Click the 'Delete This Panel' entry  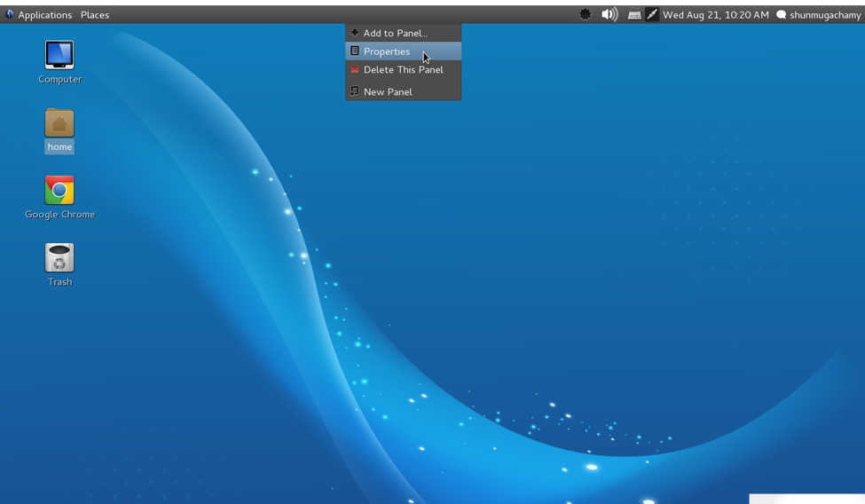(x=403, y=70)
